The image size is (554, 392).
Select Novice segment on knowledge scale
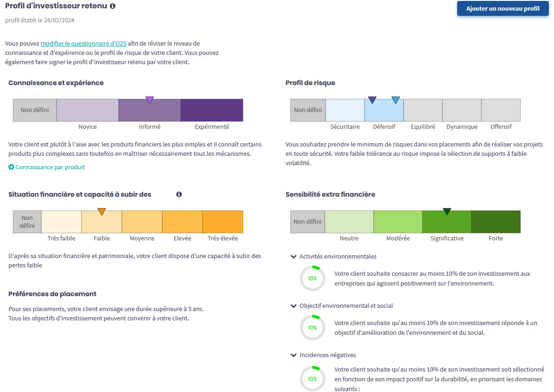point(88,110)
